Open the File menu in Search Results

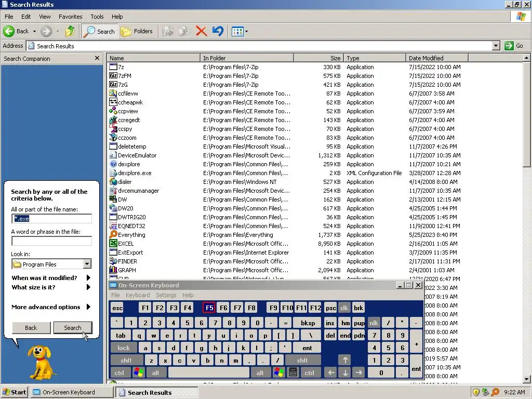pos(9,17)
